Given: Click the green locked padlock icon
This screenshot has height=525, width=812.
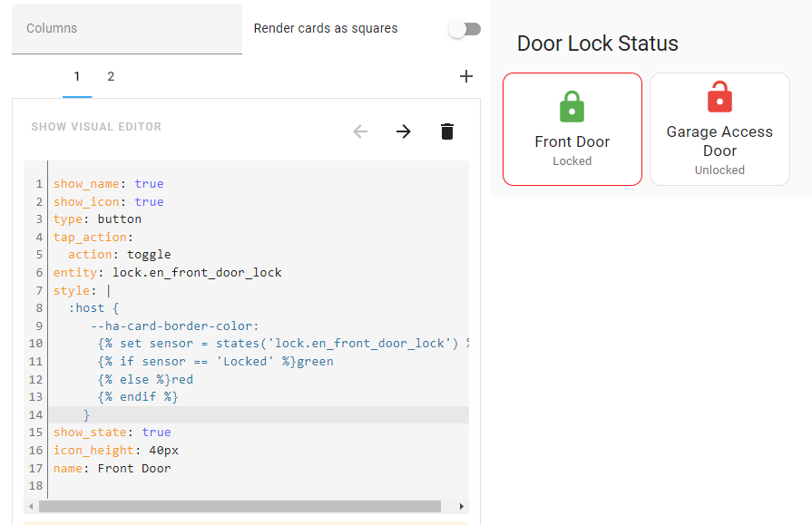Looking at the screenshot, I should [x=572, y=106].
